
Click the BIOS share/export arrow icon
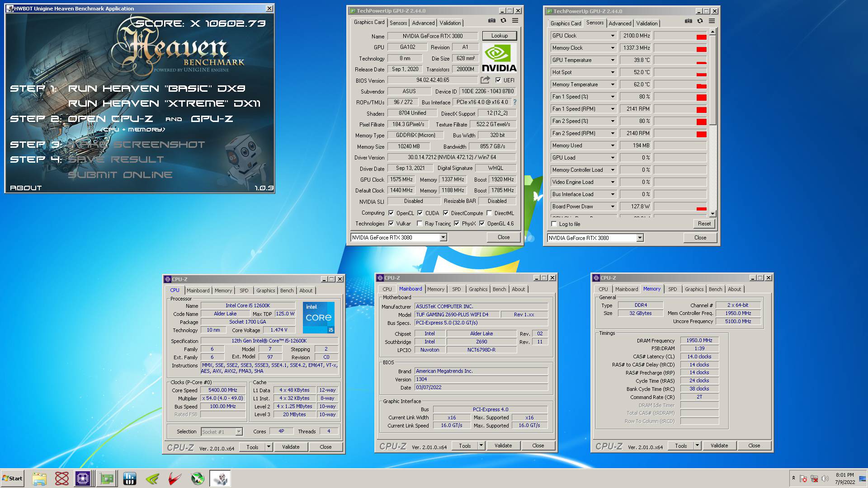(x=485, y=80)
